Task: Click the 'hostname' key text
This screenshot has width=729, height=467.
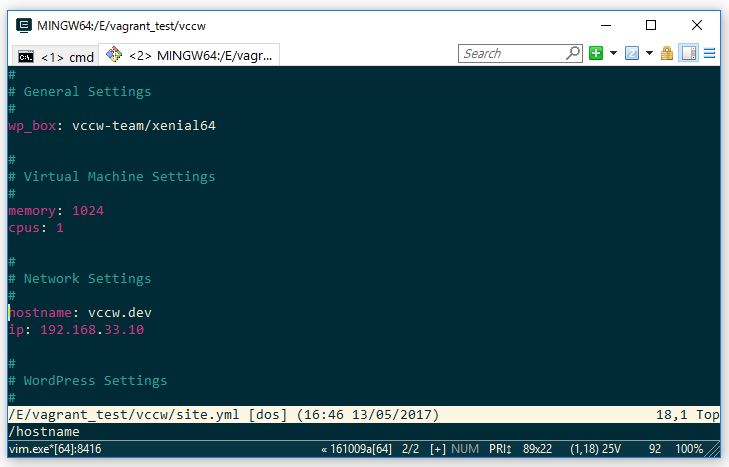Action: (40, 313)
